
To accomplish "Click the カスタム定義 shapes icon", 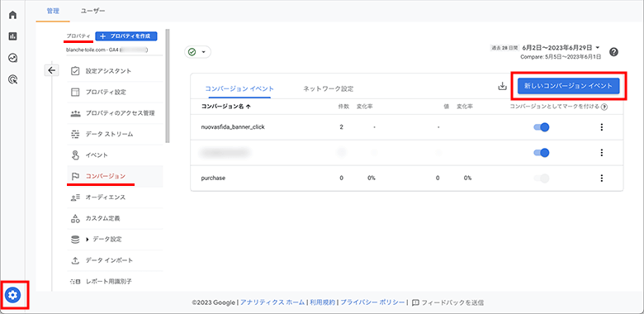I will click(x=75, y=218).
